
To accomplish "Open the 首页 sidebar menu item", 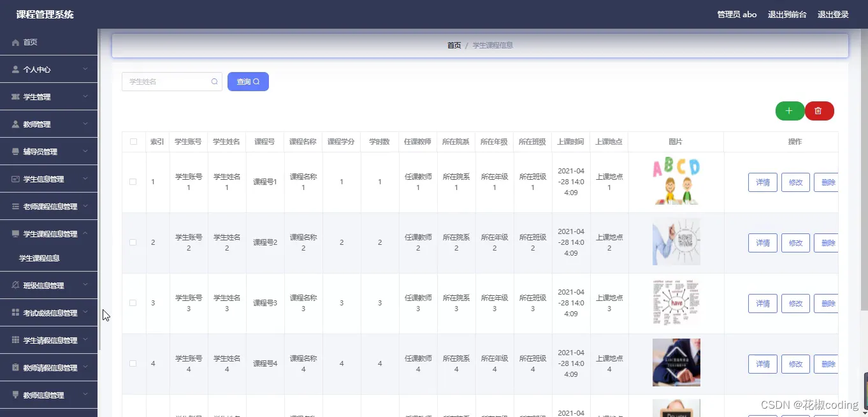I will coord(48,42).
